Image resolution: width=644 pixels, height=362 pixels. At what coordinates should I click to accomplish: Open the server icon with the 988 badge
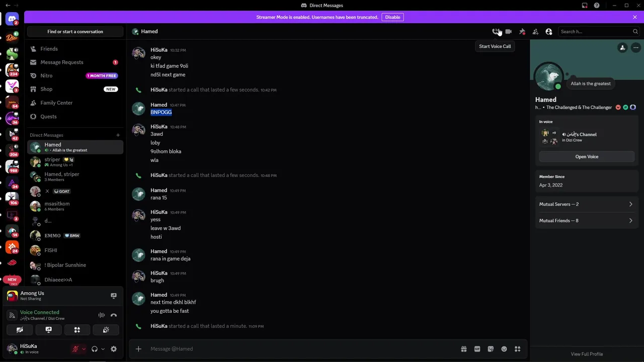12,166
